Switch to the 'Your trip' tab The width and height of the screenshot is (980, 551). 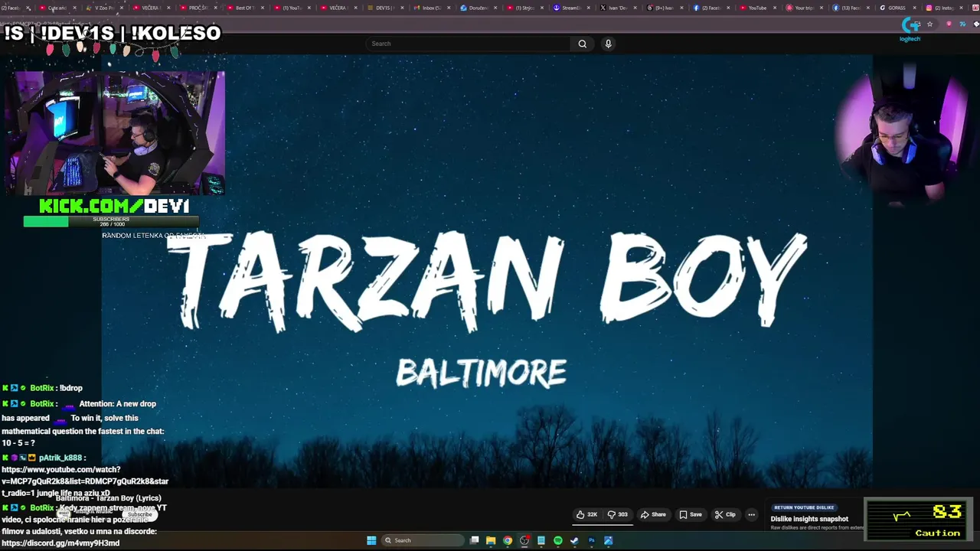click(804, 8)
